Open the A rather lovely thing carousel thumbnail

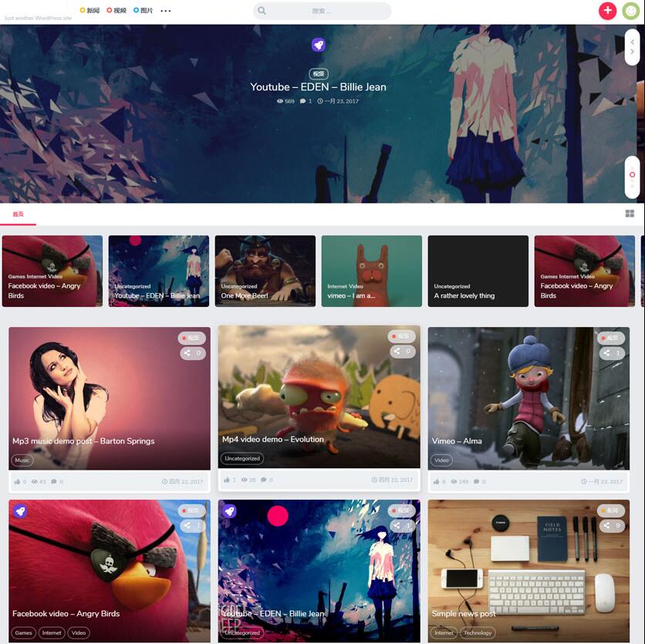point(478,271)
